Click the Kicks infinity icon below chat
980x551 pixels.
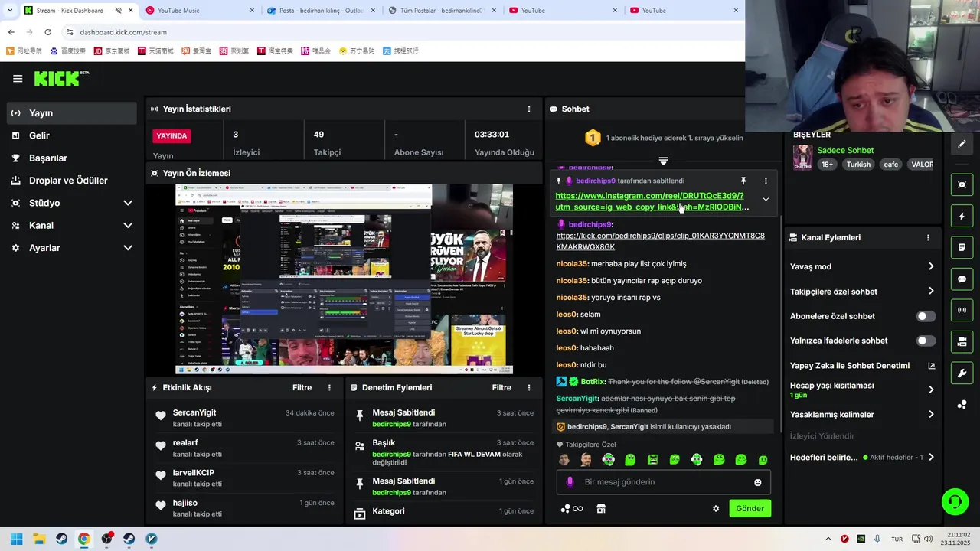pyautogui.click(x=572, y=508)
